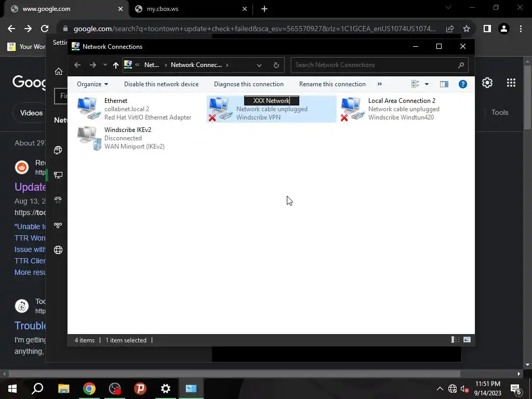Go back in Network Connections window
532x399 pixels.
tap(77, 65)
